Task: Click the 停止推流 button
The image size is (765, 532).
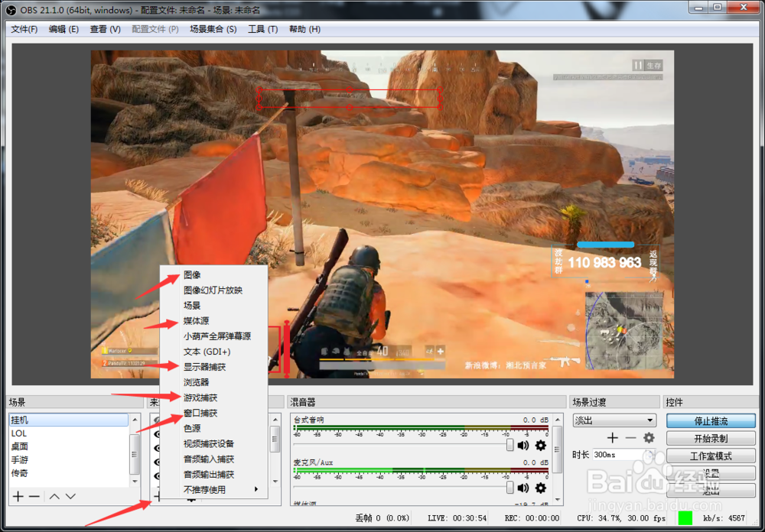Action: tap(711, 421)
